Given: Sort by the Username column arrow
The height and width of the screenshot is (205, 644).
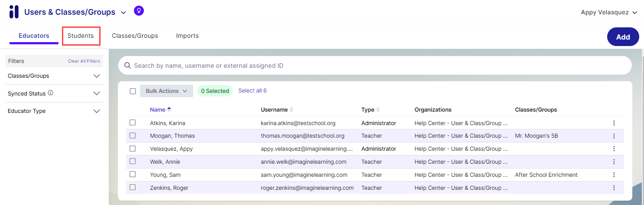Looking at the screenshot, I should 291,109.
